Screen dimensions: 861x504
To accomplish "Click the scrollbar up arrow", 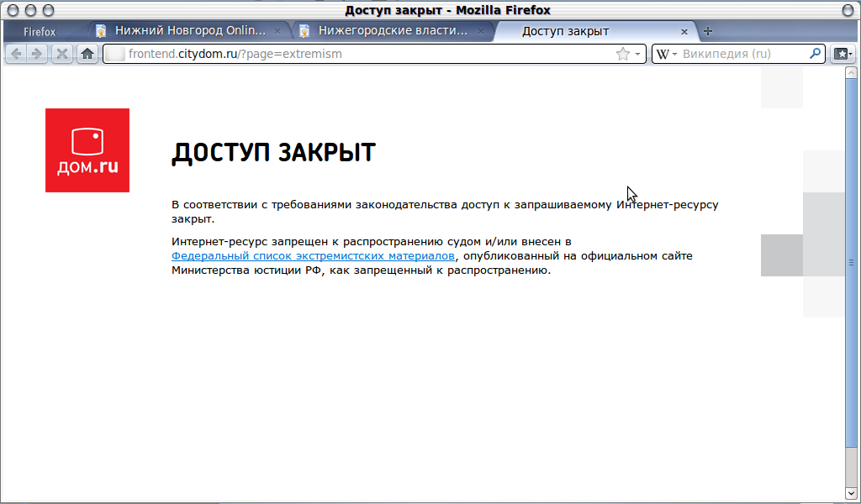I will coord(851,72).
